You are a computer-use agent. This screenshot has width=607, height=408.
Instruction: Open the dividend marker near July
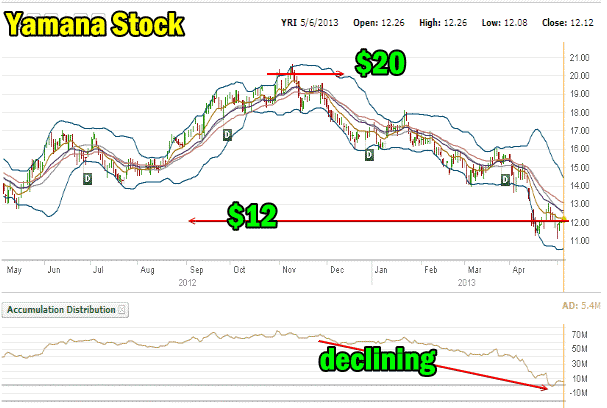(x=87, y=179)
